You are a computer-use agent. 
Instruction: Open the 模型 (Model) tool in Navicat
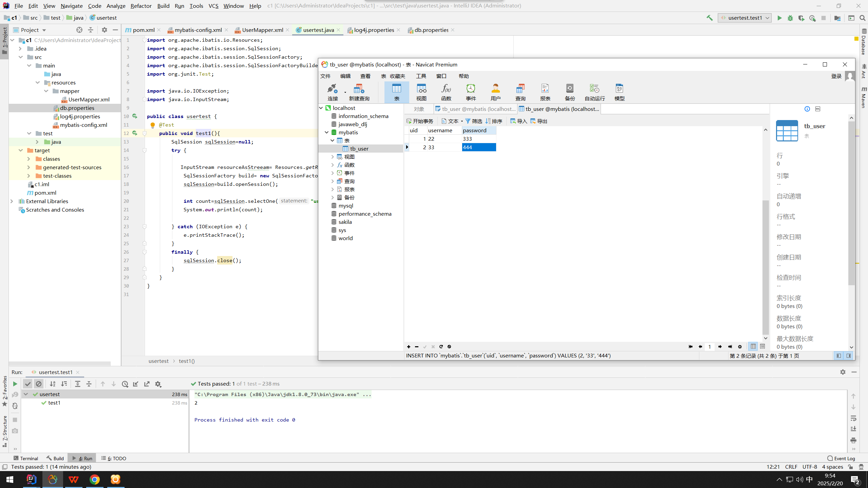coord(619,92)
